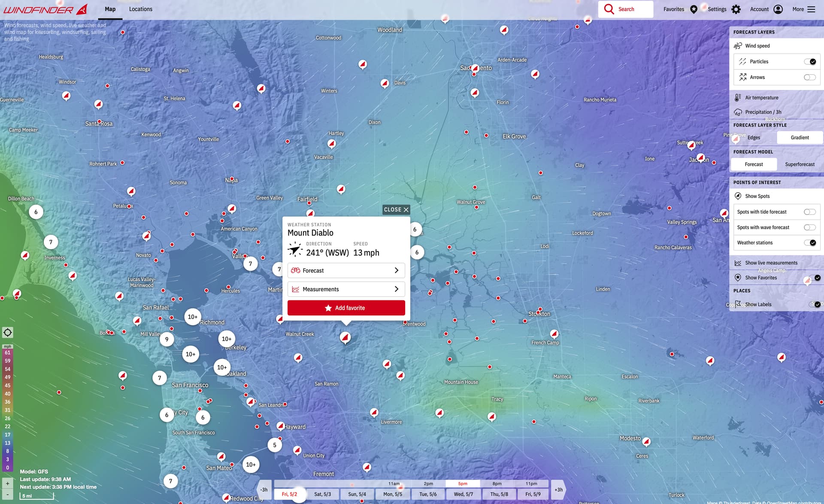Click the station marker near Livermore

[x=374, y=413]
